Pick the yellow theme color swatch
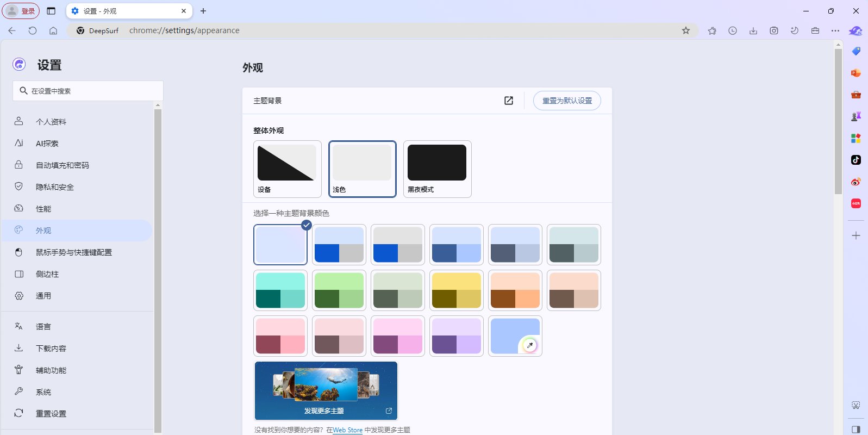The image size is (868, 435). [x=457, y=290]
